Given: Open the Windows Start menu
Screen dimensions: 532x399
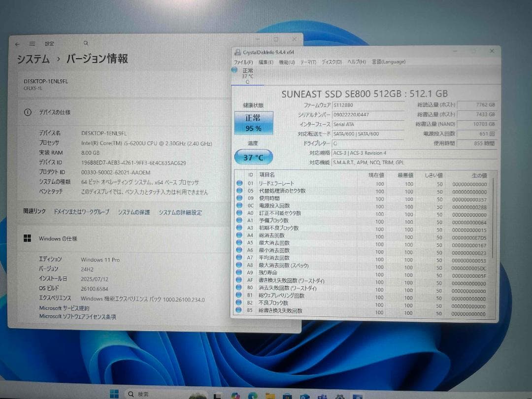Looking at the screenshot, I should [114, 393].
